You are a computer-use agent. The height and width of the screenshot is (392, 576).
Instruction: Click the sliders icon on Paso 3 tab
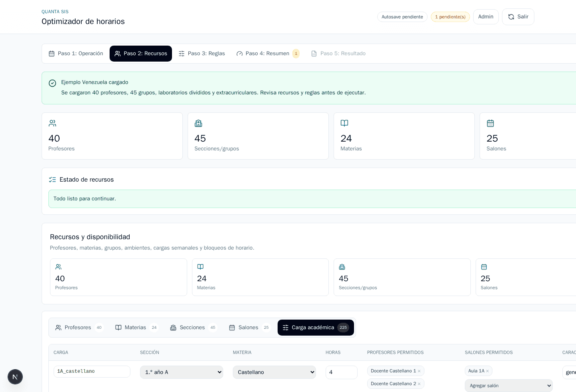pos(182,54)
